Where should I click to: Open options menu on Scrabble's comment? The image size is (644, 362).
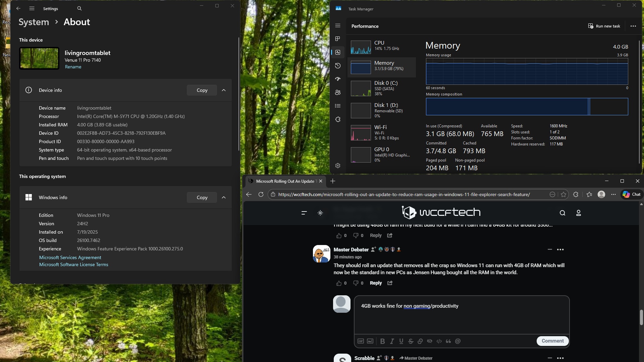click(560, 358)
